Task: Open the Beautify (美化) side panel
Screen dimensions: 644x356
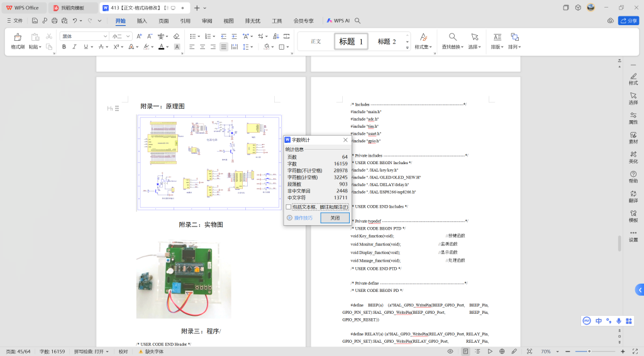Action: pos(633,157)
